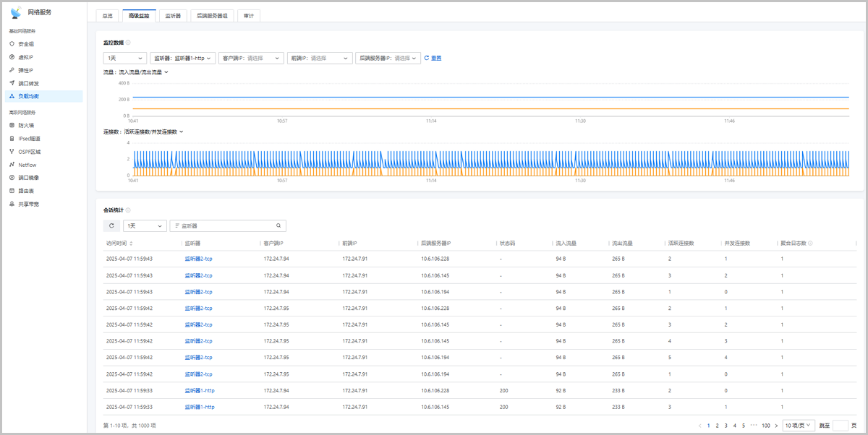Click the firewall (防火墙) sidebar icon

tap(12, 125)
